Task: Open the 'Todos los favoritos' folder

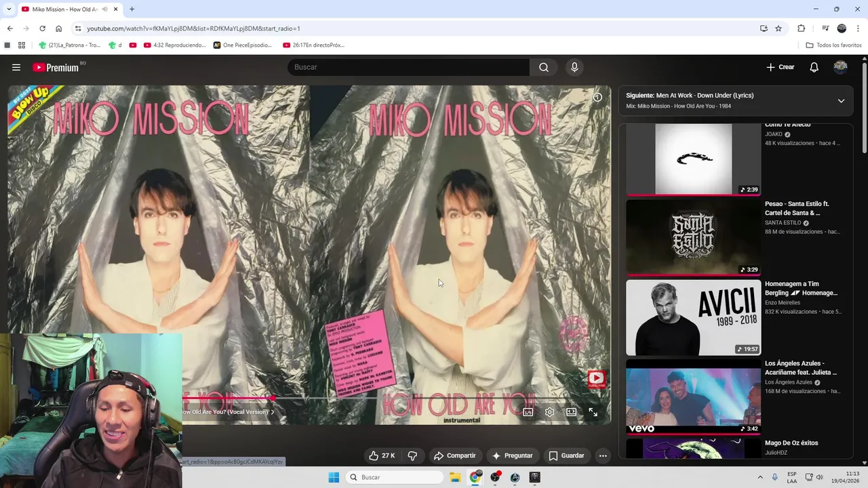Action: point(833,45)
